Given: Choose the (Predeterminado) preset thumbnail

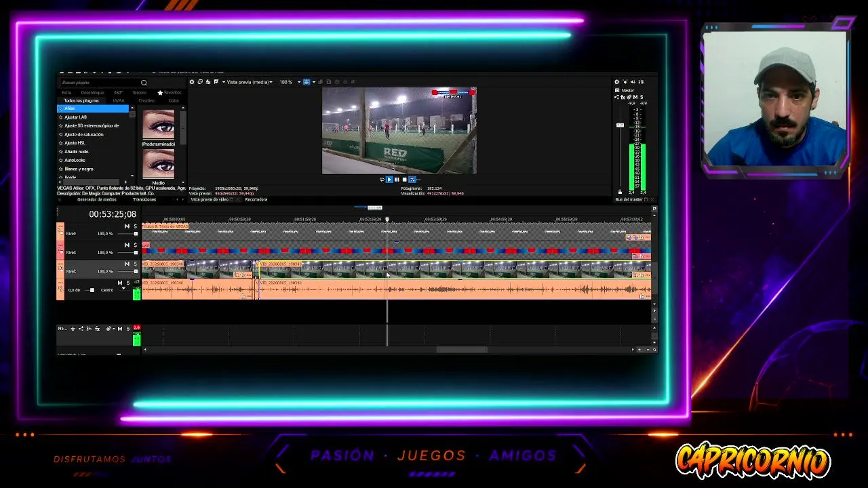Looking at the screenshot, I should (x=158, y=125).
